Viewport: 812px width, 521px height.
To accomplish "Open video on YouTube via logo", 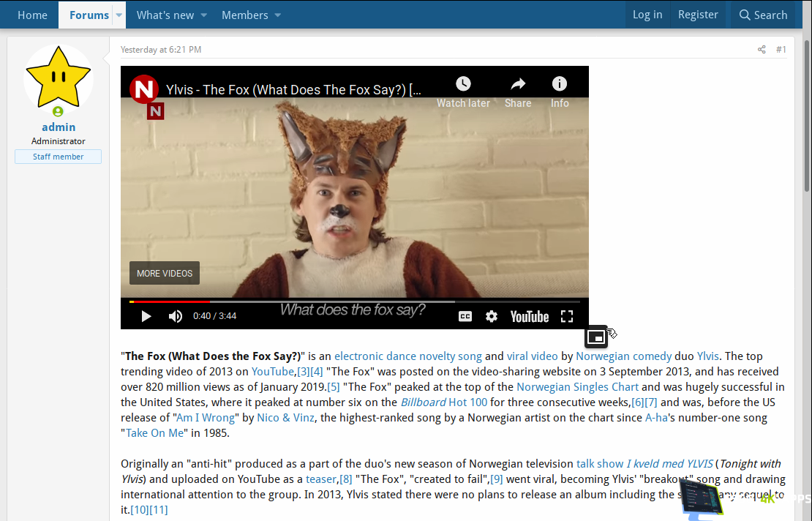I will tap(530, 316).
